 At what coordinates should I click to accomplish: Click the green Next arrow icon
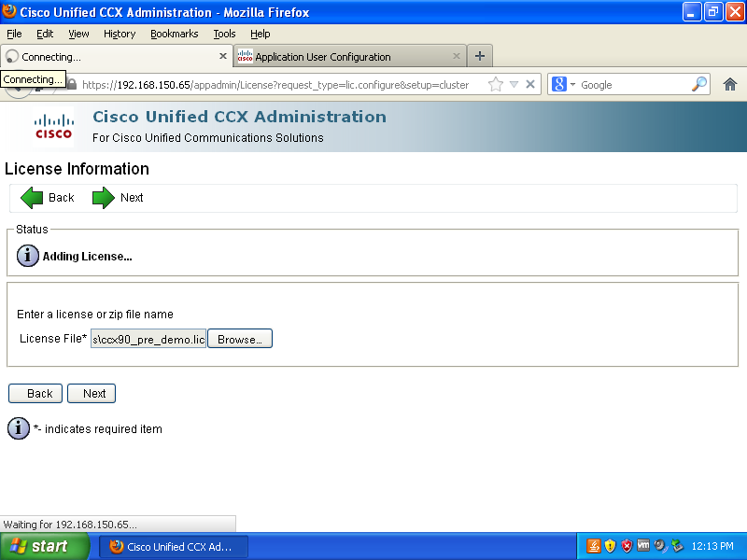104,198
